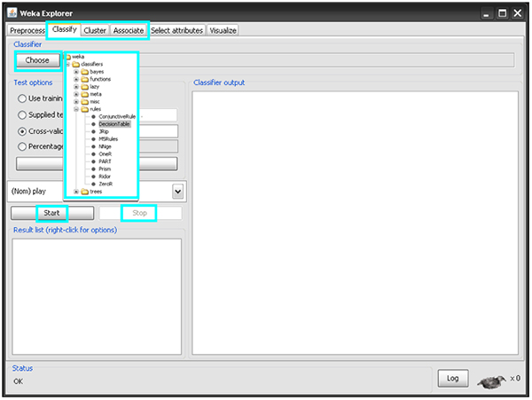The height and width of the screenshot is (400, 532).
Task: Minimize the Weka Explorer window
Action: (486, 13)
